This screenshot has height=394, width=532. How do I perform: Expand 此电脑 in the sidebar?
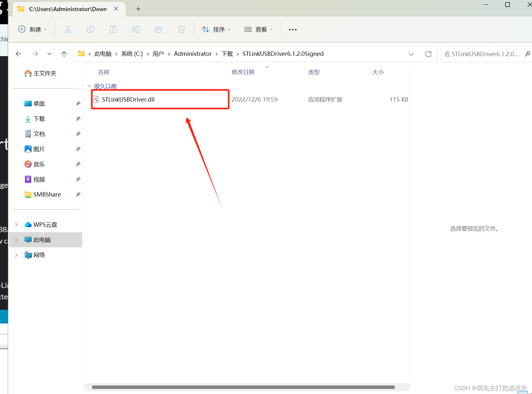pos(16,240)
